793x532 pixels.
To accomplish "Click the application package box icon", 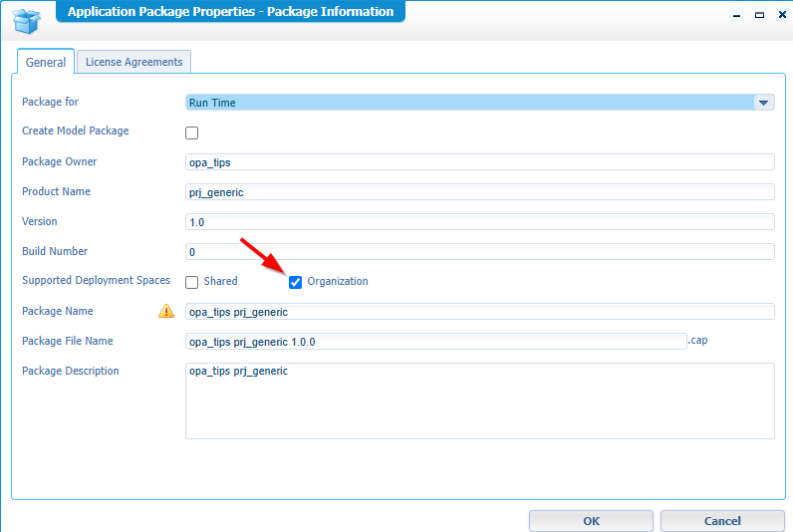I will pos(27,19).
